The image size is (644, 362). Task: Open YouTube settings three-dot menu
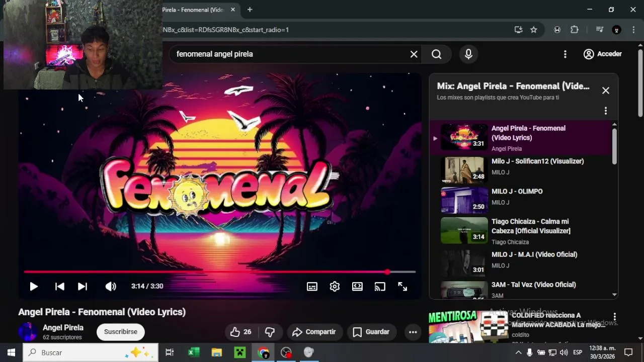(565, 54)
